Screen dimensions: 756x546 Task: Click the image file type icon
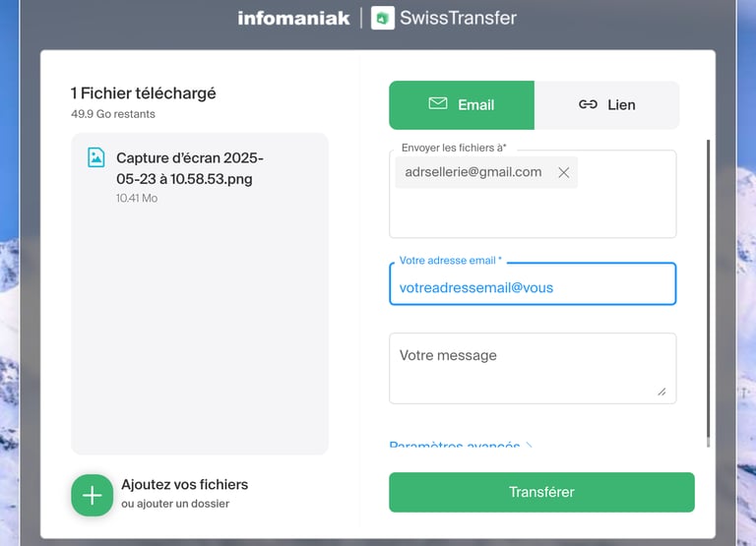pyautogui.click(x=95, y=157)
